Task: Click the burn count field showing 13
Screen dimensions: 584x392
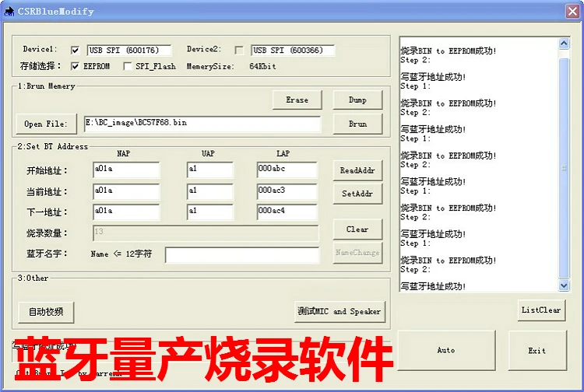Action: point(206,233)
